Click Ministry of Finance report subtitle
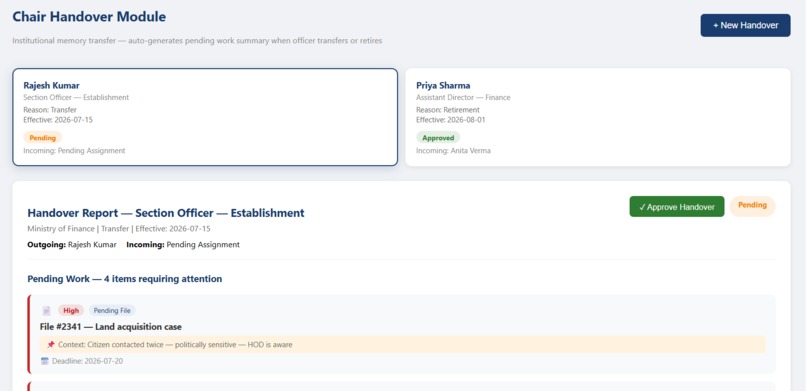Image resolution: width=806 pixels, height=391 pixels. coord(119,229)
